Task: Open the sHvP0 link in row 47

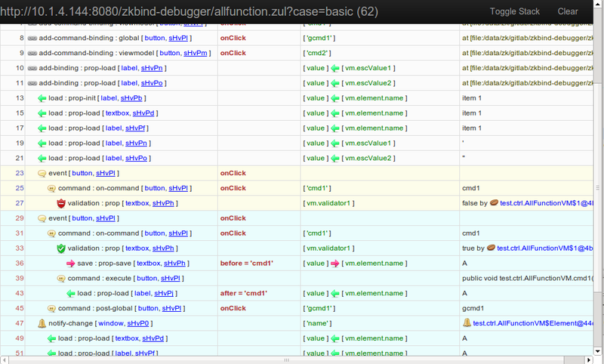Action: (x=138, y=323)
